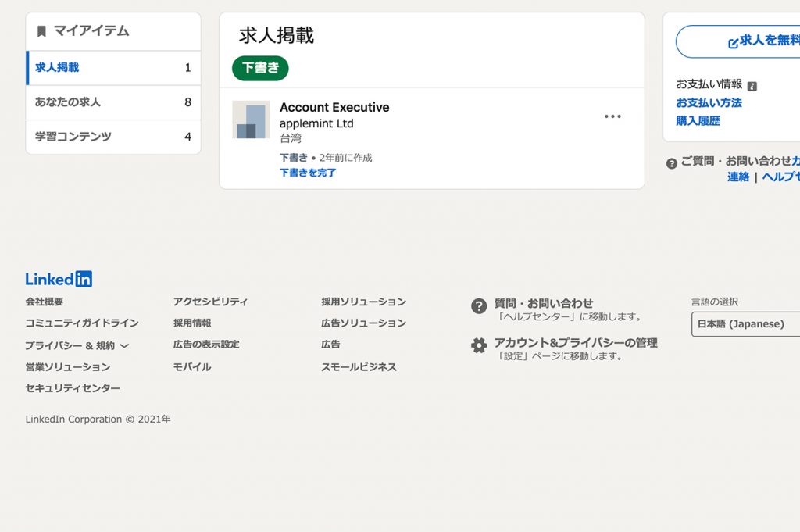Click LinkedIn Corporation © 2021年 copyright text
Image resolution: width=800 pixels, height=532 pixels.
[x=98, y=420]
